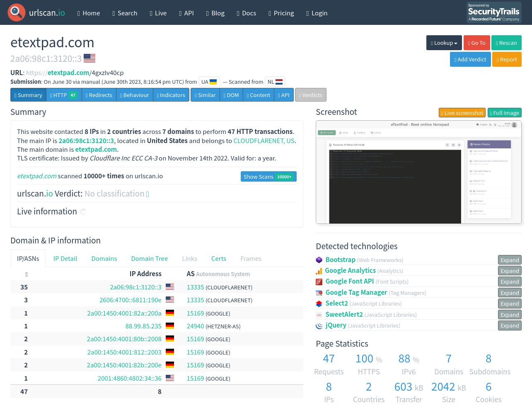This screenshot has width=532, height=408.
Task: Select the Domain Tree tab
Action: click(150, 259)
